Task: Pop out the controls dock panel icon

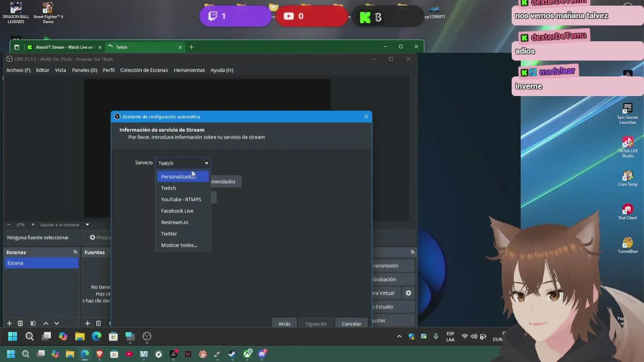Action: pos(413,252)
